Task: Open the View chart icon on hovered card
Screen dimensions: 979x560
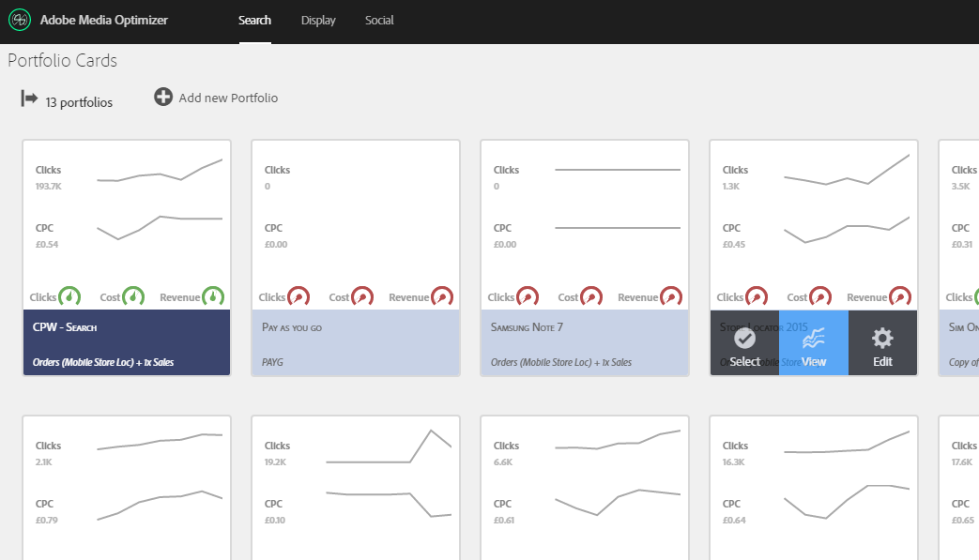Action: click(x=814, y=339)
